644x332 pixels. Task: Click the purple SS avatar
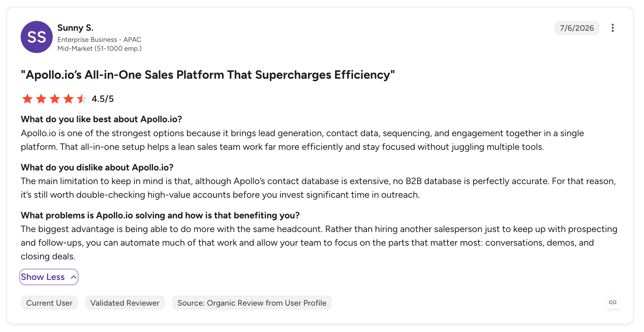(x=37, y=37)
